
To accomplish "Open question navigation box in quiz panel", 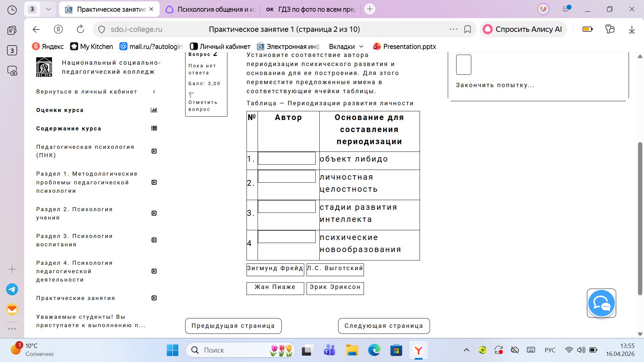I will pyautogui.click(x=464, y=65).
